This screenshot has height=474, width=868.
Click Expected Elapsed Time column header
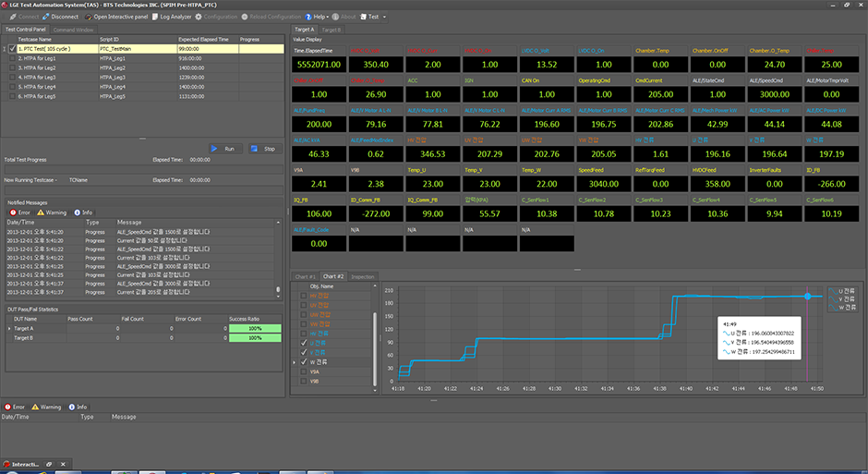click(208, 40)
